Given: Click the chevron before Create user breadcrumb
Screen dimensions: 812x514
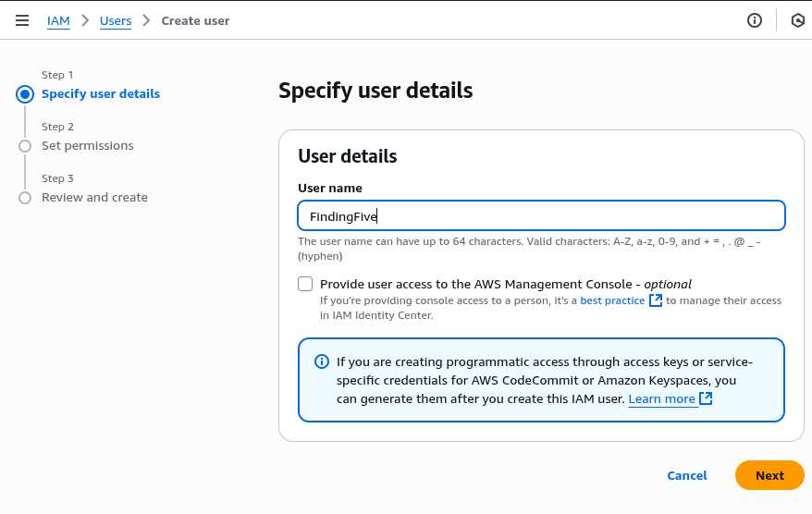Looking at the screenshot, I should (146, 20).
